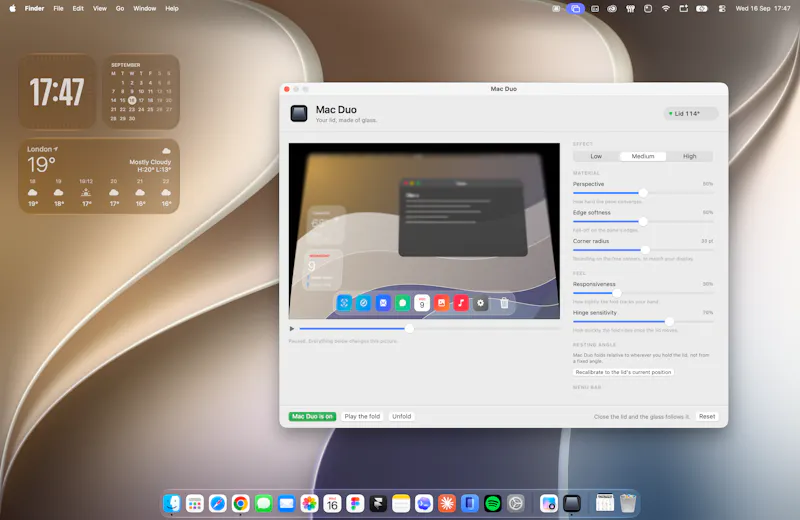Launch Spotify from the Dock
The image size is (800, 520).
pyautogui.click(x=493, y=504)
